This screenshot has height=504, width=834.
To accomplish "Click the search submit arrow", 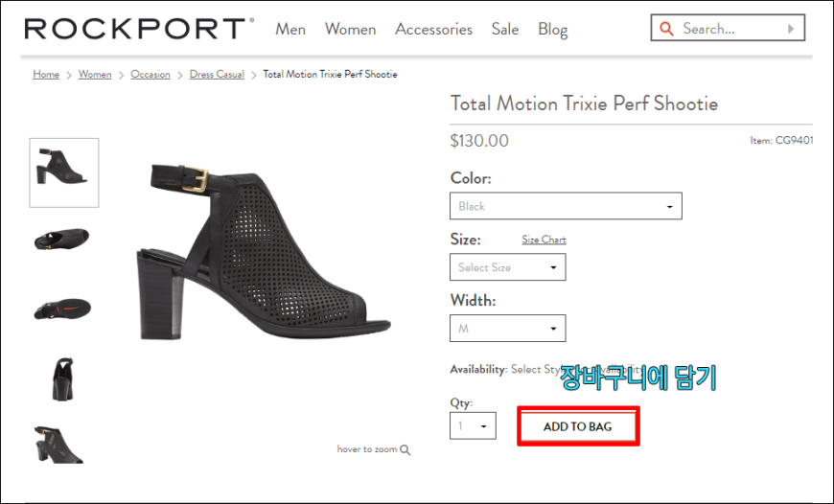I will point(791,29).
